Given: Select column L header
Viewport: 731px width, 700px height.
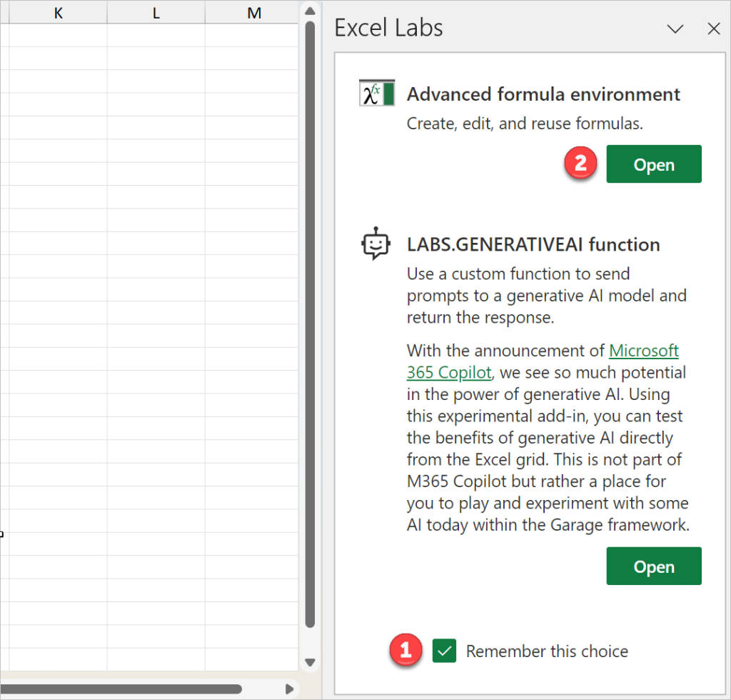Looking at the screenshot, I should [x=156, y=12].
